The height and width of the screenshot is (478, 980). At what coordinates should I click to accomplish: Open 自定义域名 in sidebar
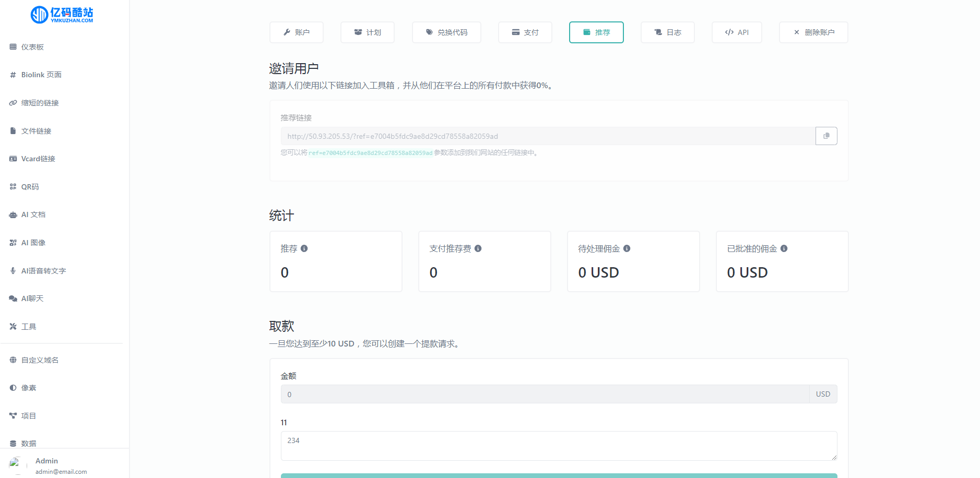(x=40, y=360)
